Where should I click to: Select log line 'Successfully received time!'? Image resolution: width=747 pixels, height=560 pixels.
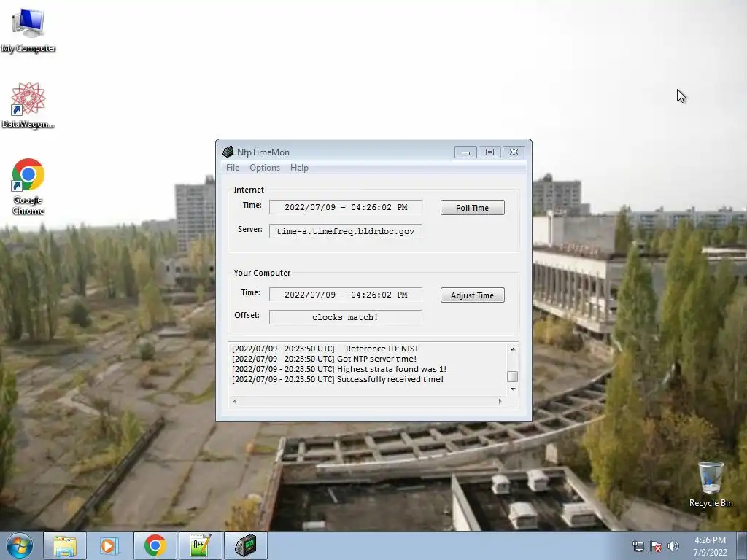click(x=338, y=379)
